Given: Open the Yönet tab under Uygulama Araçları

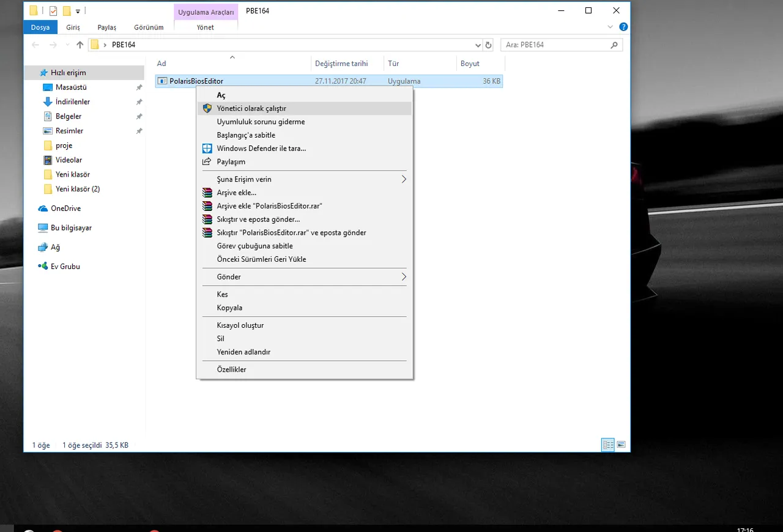Looking at the screenshot, I should pyautogui.click(x=206, y=28).
